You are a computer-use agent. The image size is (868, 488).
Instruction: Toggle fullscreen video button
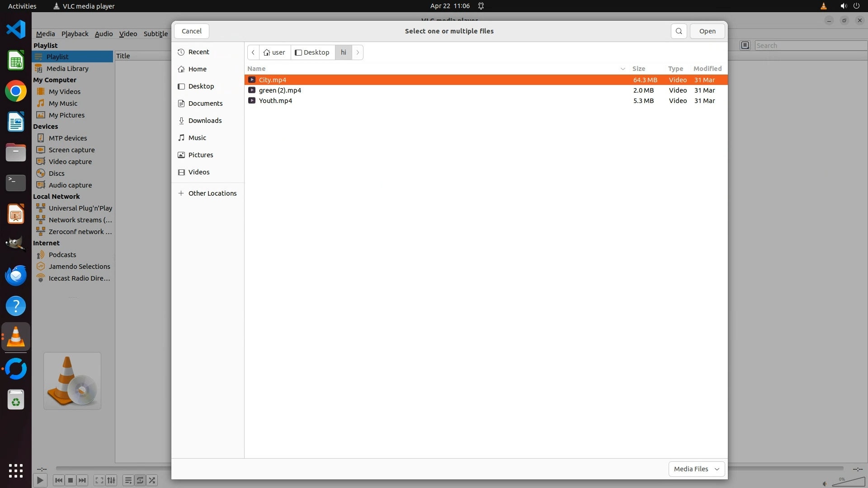point(99,480)
